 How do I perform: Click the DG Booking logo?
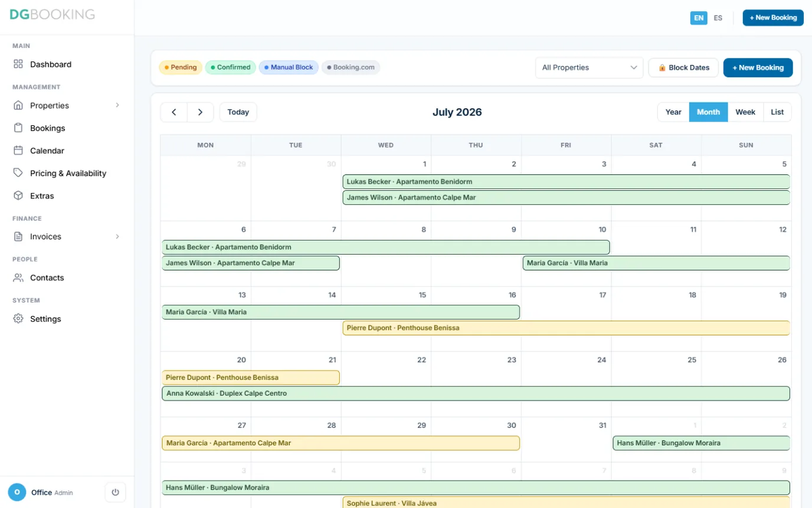click(x=52, y=14)
